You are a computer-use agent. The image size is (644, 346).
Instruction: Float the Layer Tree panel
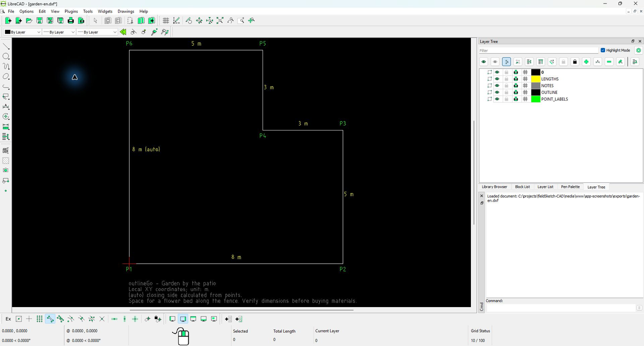(x=633, y=41)
